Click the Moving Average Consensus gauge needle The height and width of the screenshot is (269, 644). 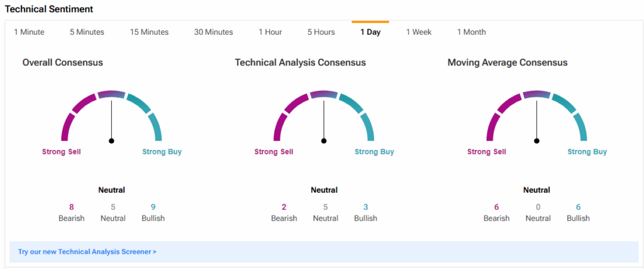pos(536,120)
